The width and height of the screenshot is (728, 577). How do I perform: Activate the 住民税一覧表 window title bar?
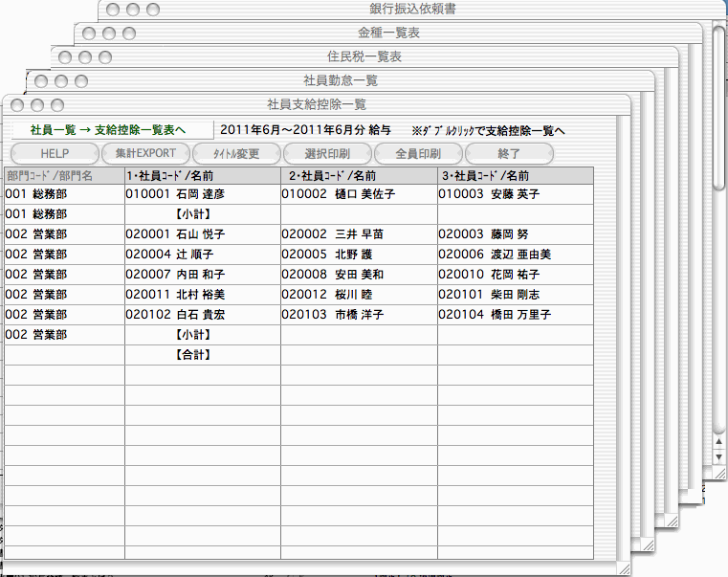coord(364,57)
